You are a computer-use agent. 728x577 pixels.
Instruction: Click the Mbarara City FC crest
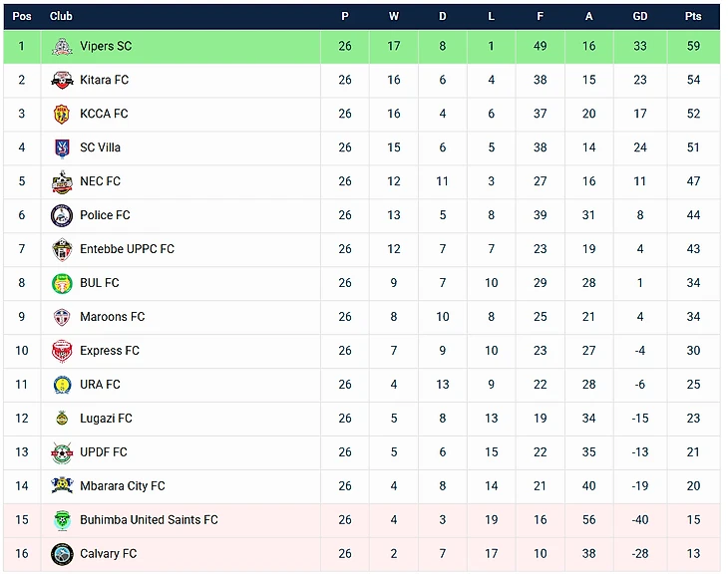tap(62, 485)
